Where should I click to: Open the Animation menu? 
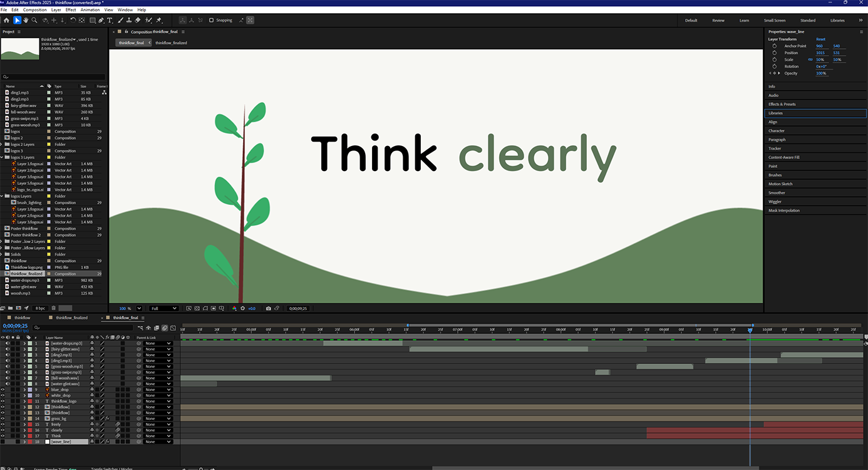pyautogui.click(x=90, y=10)
